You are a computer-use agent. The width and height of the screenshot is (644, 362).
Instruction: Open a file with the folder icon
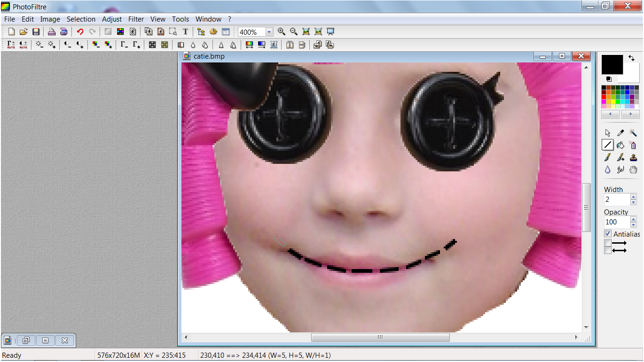click(x=24, y=32)
